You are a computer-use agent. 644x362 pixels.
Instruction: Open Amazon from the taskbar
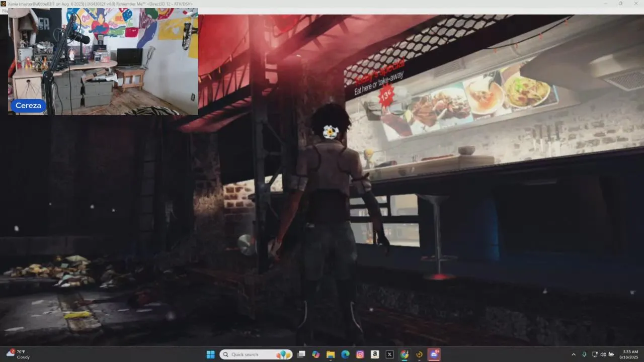[375, 354]
